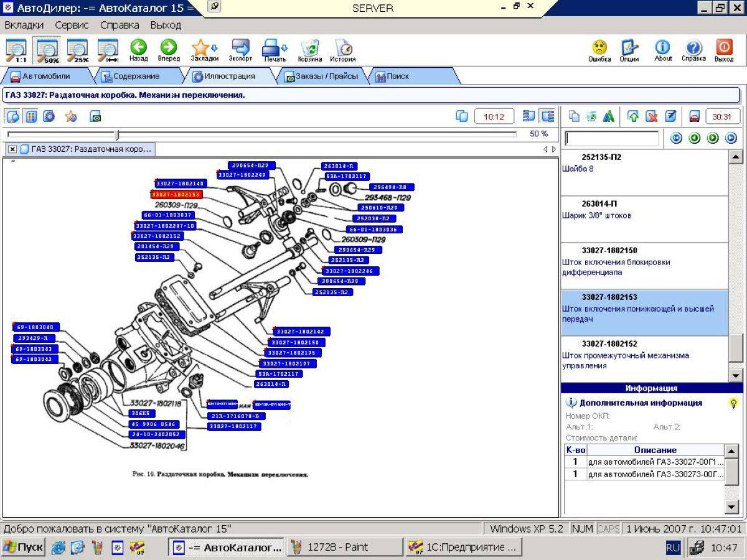Go back with the Назад arrow
Screen dimensions: 747x560
click(138, 50)
